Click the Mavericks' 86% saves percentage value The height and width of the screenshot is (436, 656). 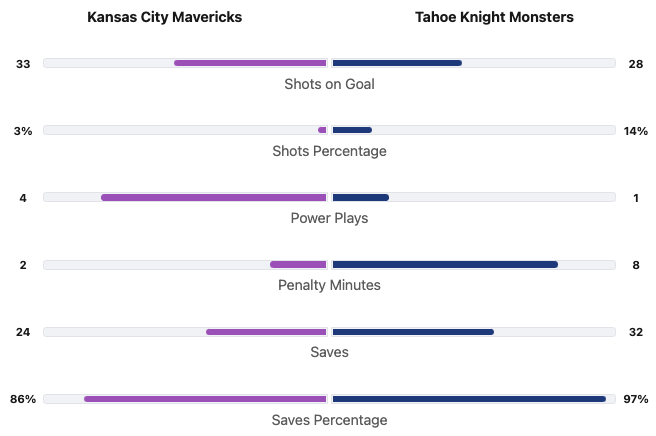(x=23, y=399)
